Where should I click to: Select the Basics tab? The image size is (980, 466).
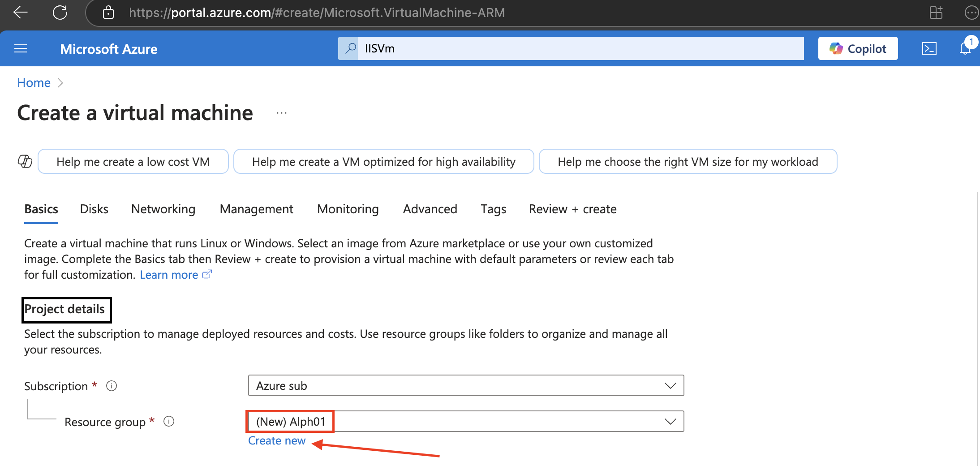click(41, 209)
